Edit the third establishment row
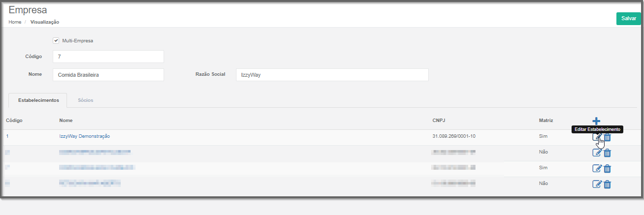644x215 pixels. (x=597, y=169)
